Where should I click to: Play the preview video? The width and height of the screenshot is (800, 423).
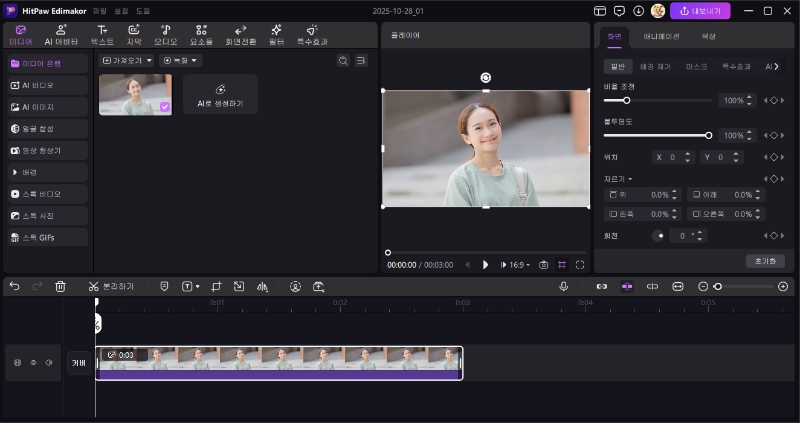(x=485, y=265)
